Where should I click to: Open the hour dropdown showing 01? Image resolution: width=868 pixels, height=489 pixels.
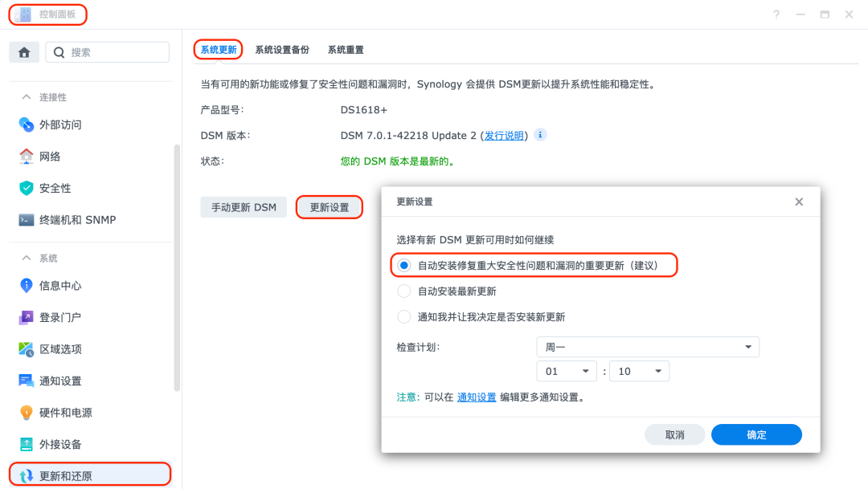567,371
